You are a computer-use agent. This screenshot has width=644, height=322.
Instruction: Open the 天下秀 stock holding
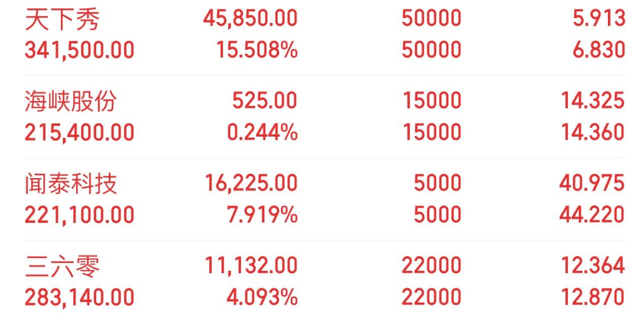point(62,19)
